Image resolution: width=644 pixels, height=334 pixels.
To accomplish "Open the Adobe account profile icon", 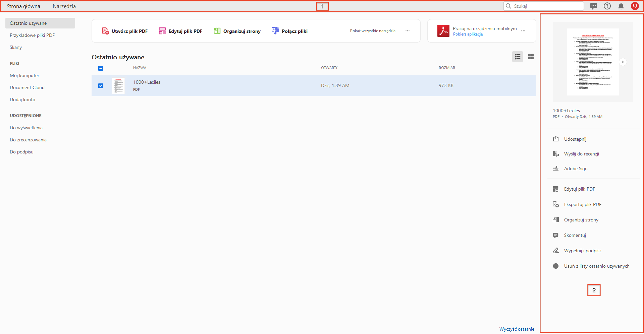I will pyautogui.click(x=635, y=6).
